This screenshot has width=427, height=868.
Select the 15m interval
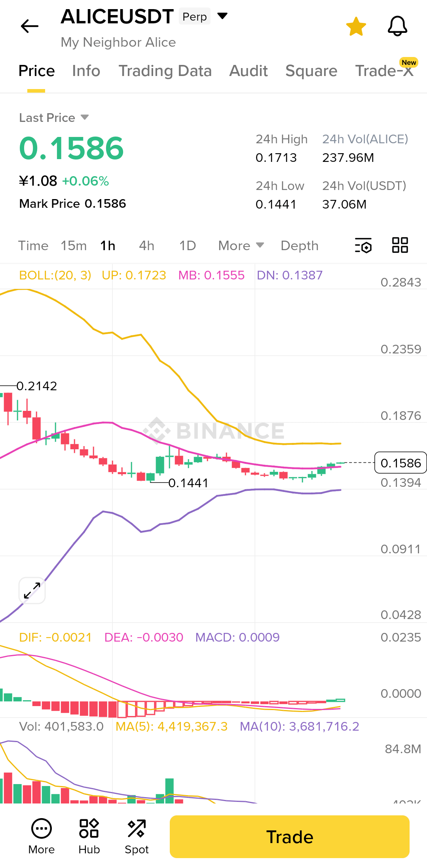point(74,246)
